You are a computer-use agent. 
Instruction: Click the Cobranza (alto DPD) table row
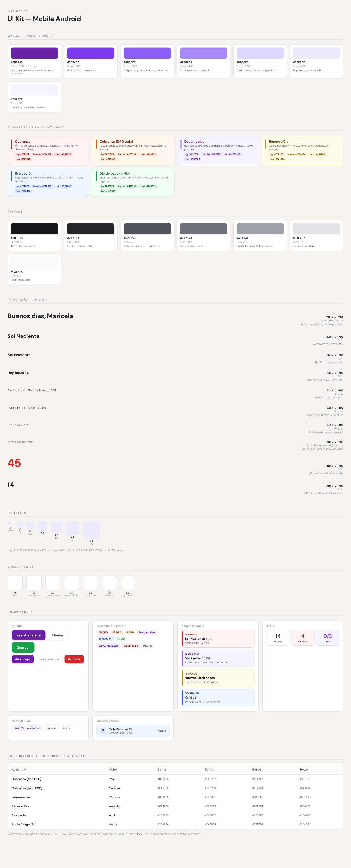(175, 779)
